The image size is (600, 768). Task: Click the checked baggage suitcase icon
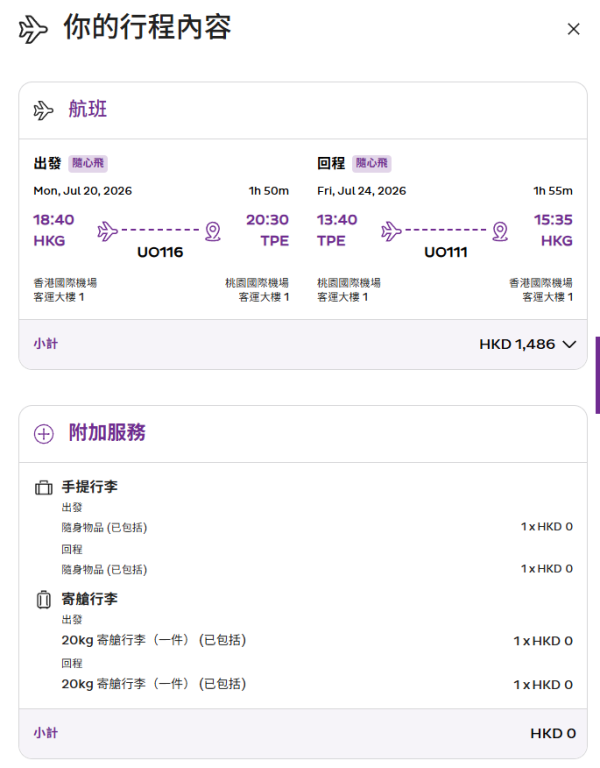pyautogui.click(x=44, y=600)
